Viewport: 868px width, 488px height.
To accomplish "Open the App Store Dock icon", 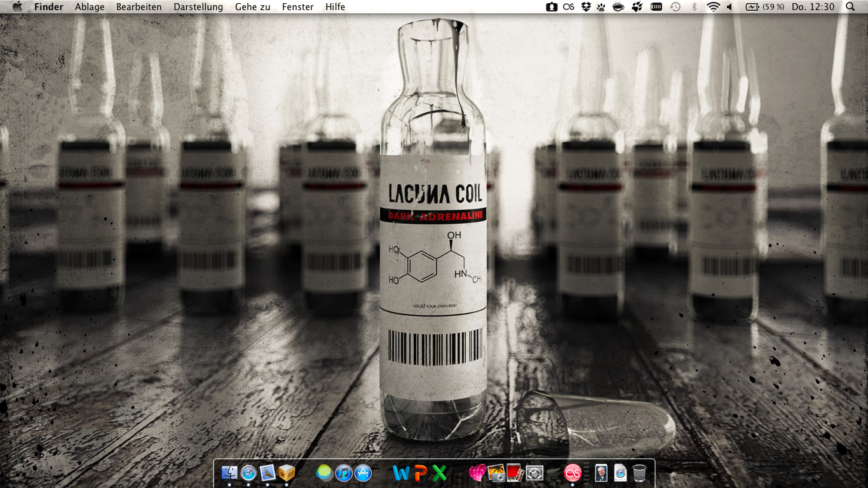I will click(363, 473).
